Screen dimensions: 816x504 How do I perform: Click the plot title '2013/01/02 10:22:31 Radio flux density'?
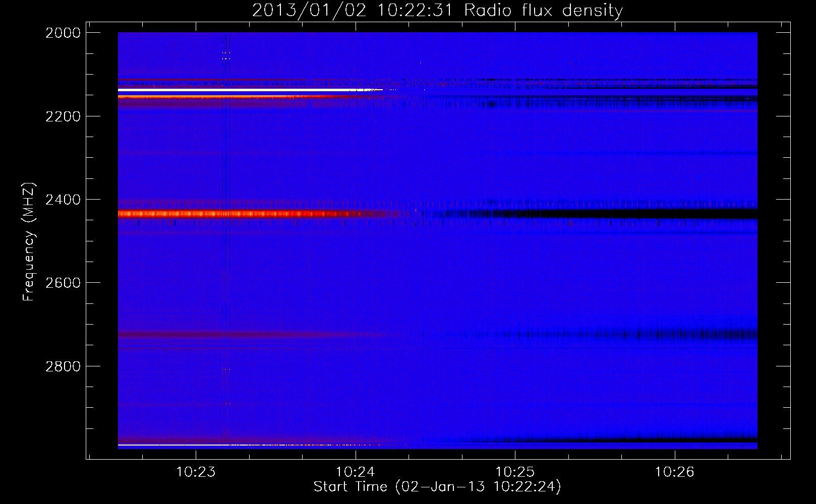pos(437,10)
